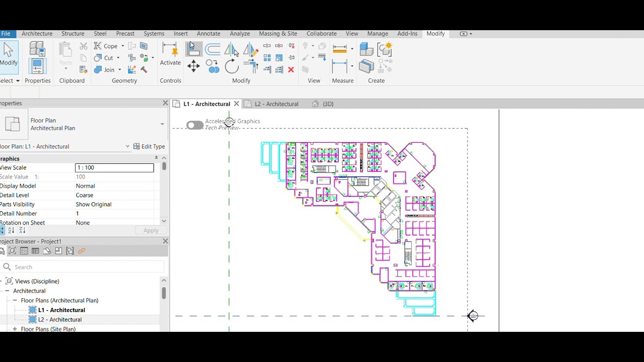Switch to the Architecture ribbon tab

37,34
